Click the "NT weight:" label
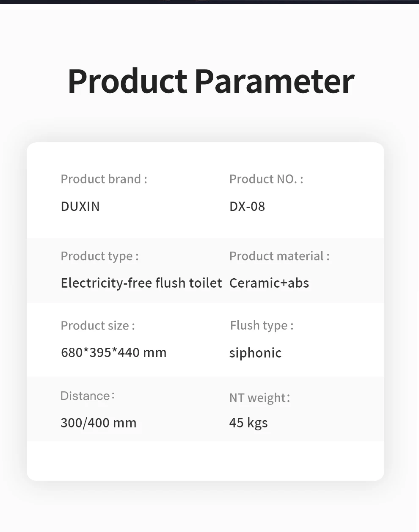Viewport: 419px width, 532px height. [x=259, y=398]
